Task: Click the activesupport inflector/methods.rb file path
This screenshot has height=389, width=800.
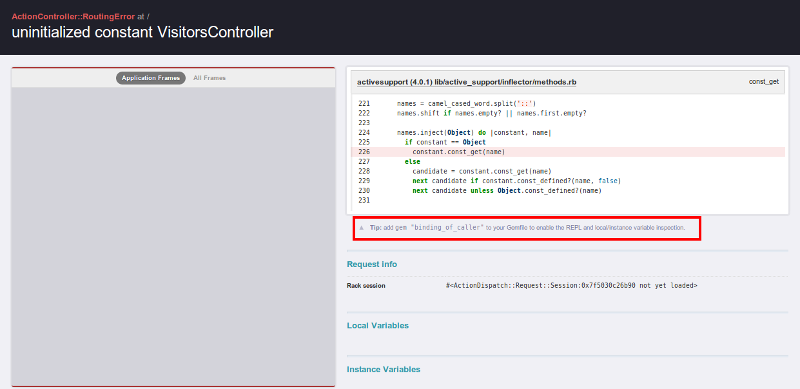Action: (466, 82)
